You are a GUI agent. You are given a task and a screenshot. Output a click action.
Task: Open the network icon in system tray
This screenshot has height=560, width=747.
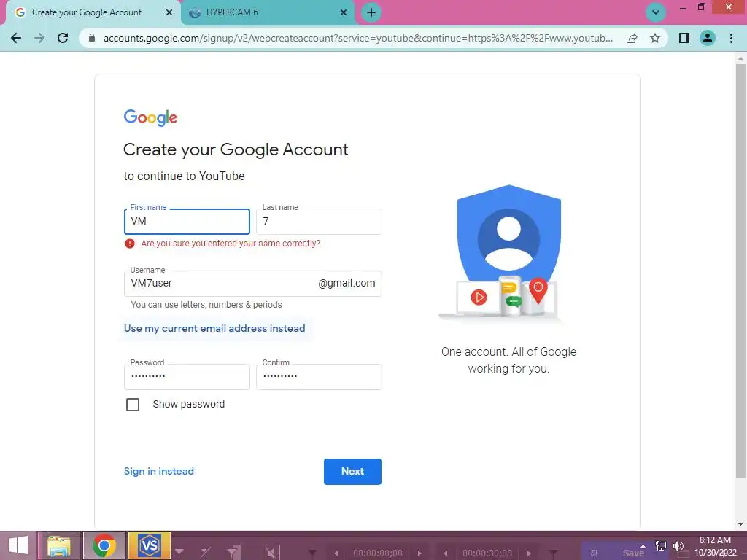click(x=661, y=545)
